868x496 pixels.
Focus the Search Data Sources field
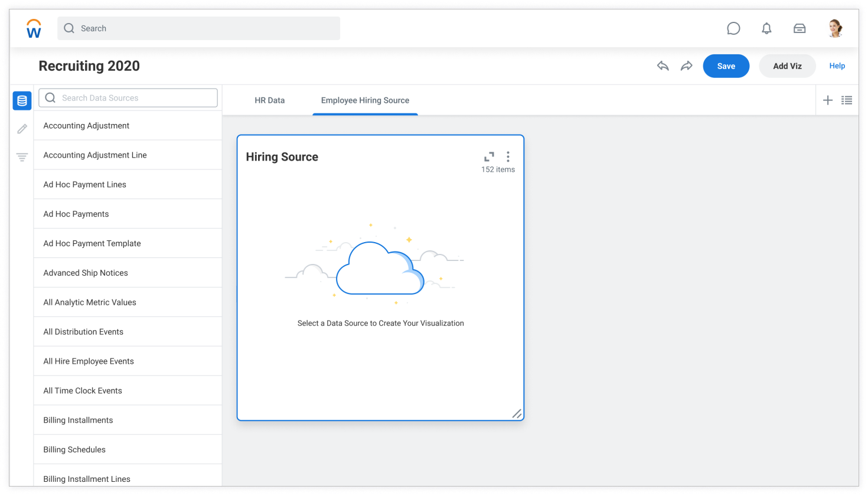(x=128, y=98)
